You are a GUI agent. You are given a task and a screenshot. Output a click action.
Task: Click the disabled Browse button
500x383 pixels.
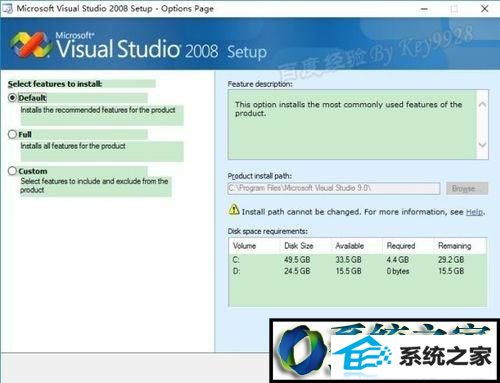coord(467,188)
